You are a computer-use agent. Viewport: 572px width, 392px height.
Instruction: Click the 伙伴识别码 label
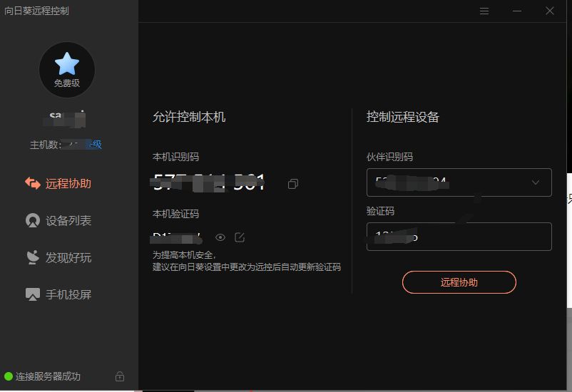(389, 157)
